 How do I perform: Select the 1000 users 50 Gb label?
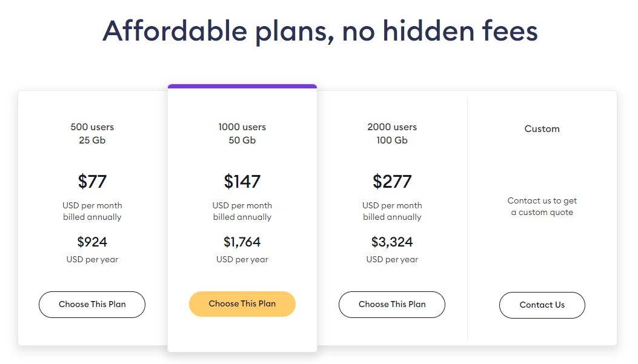[x=242, y=133]
